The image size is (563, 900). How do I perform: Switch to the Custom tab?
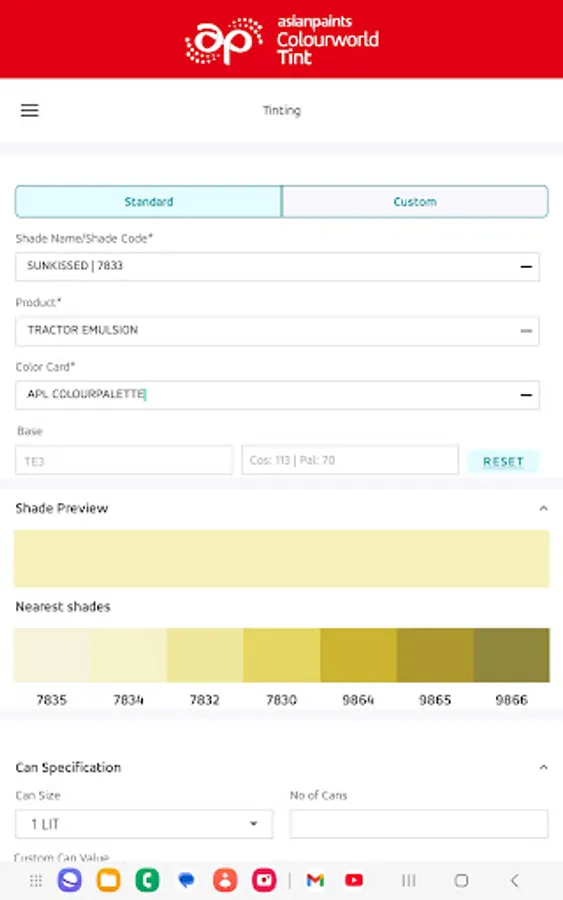(x=415, y=201)
